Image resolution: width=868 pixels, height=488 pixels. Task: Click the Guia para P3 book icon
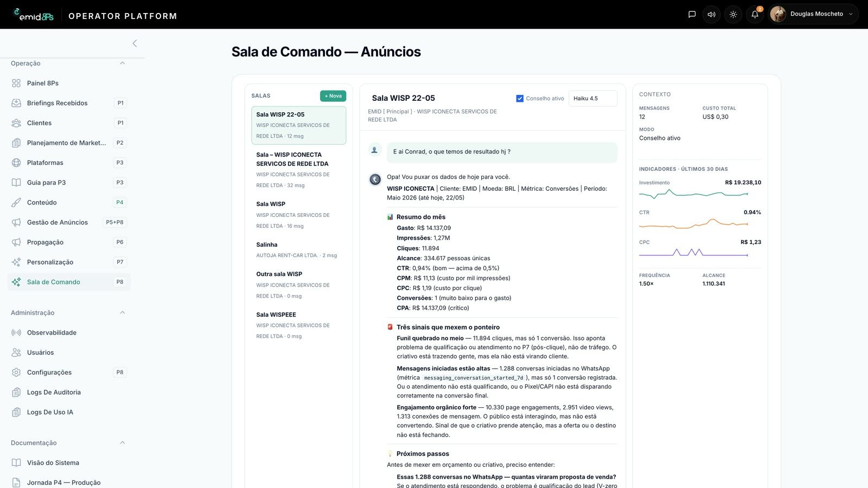[x=16, y=183]
